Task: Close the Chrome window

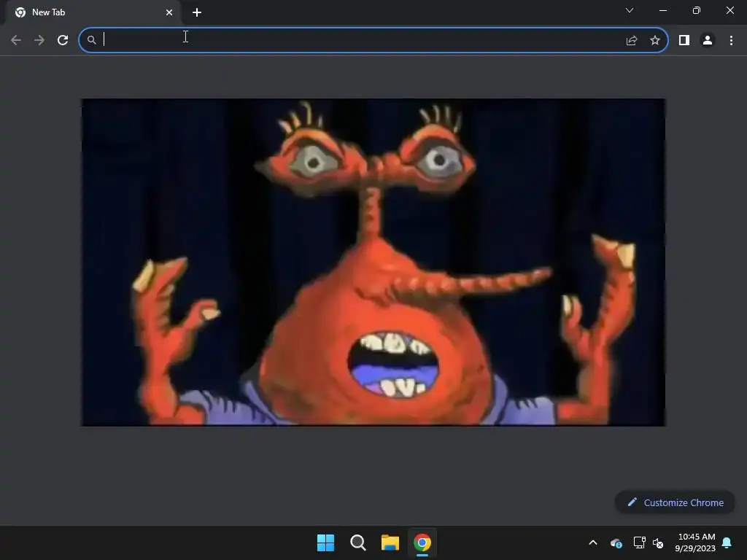Action: [x=729, y=10]
